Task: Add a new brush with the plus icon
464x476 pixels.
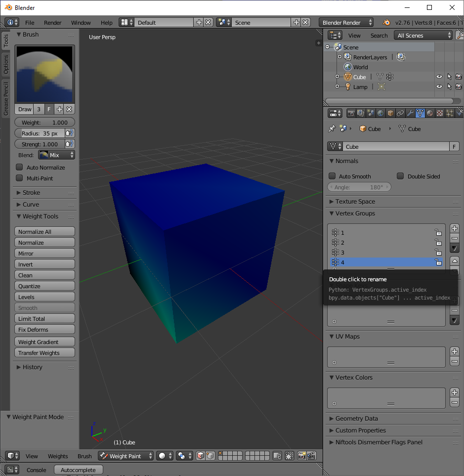Action: (x=60, y=109)
